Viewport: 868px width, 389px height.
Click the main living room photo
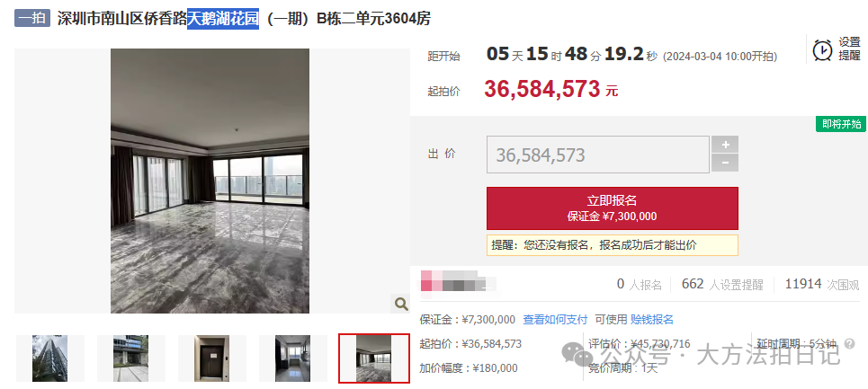210,181
